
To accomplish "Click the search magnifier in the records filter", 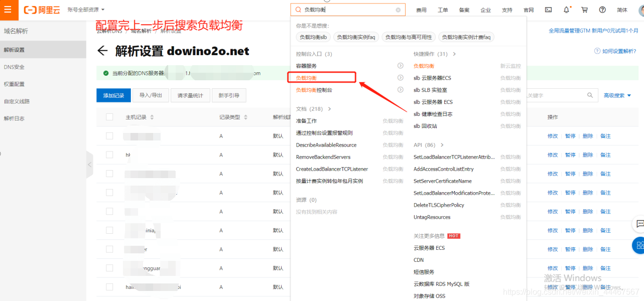I will (x=590, y=95).
